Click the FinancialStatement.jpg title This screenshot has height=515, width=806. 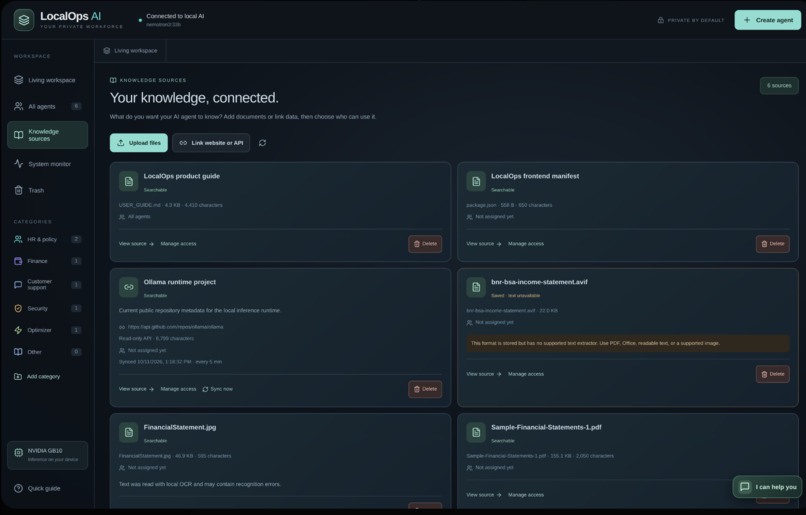click(x=179, y=428)
